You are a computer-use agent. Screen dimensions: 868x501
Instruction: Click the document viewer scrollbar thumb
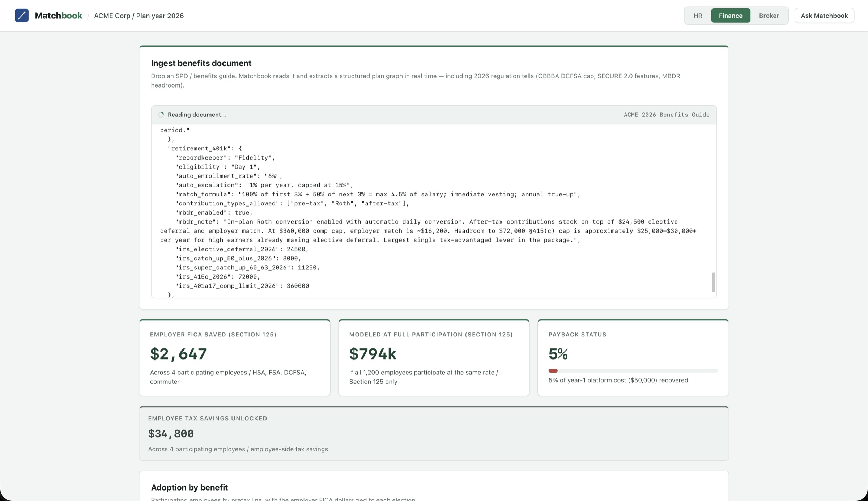click(713, 282)
